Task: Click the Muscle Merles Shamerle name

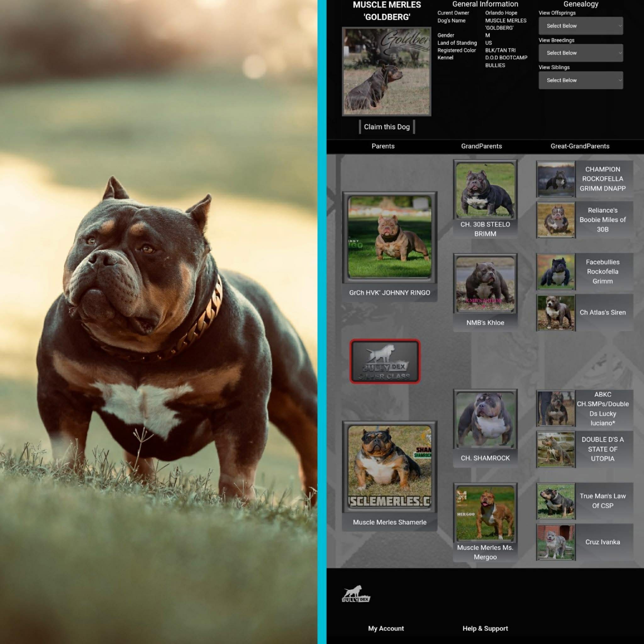Action: point(390,522)
